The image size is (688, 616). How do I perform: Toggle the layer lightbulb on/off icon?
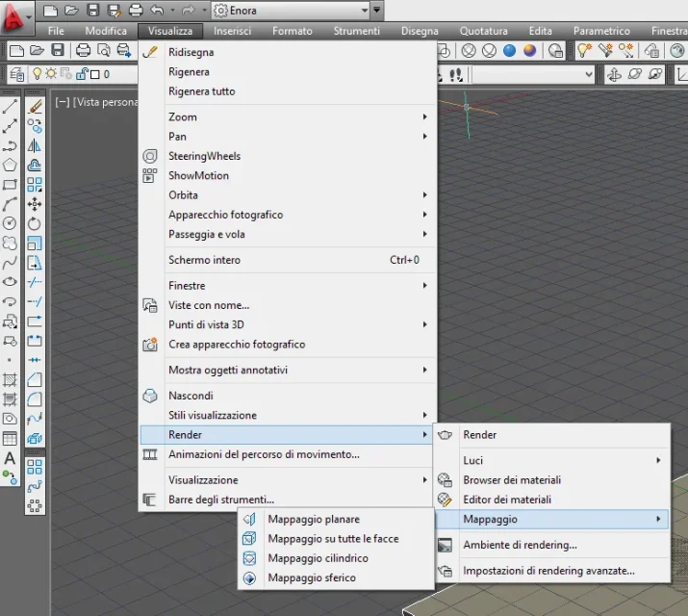pyautogui.click(x=38, y=74)
